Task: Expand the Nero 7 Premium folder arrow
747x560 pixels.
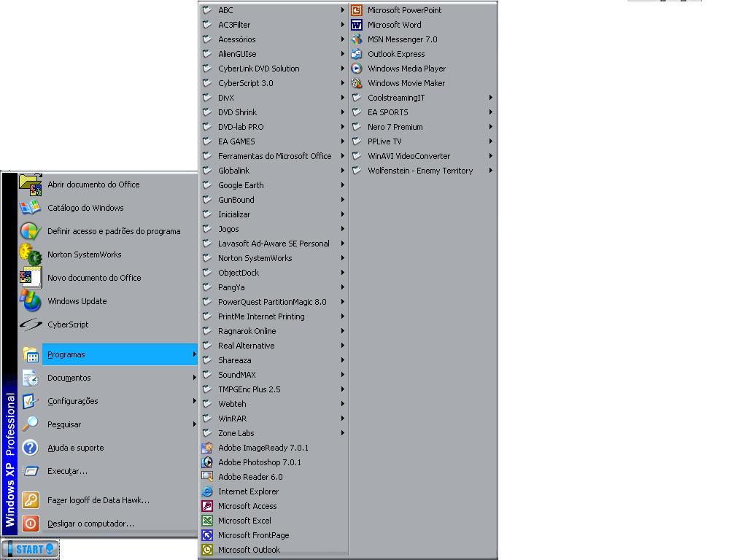Action: click(x=491, y=127)
